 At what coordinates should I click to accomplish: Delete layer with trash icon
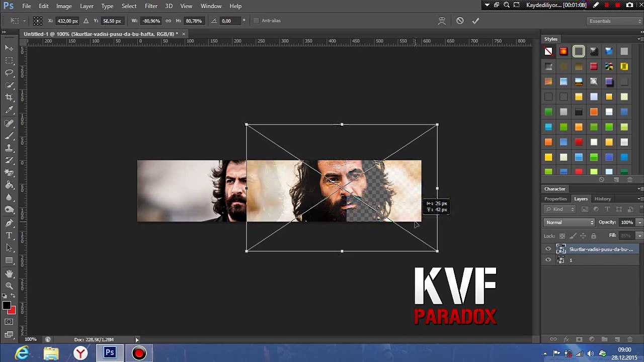click(630, 339)
